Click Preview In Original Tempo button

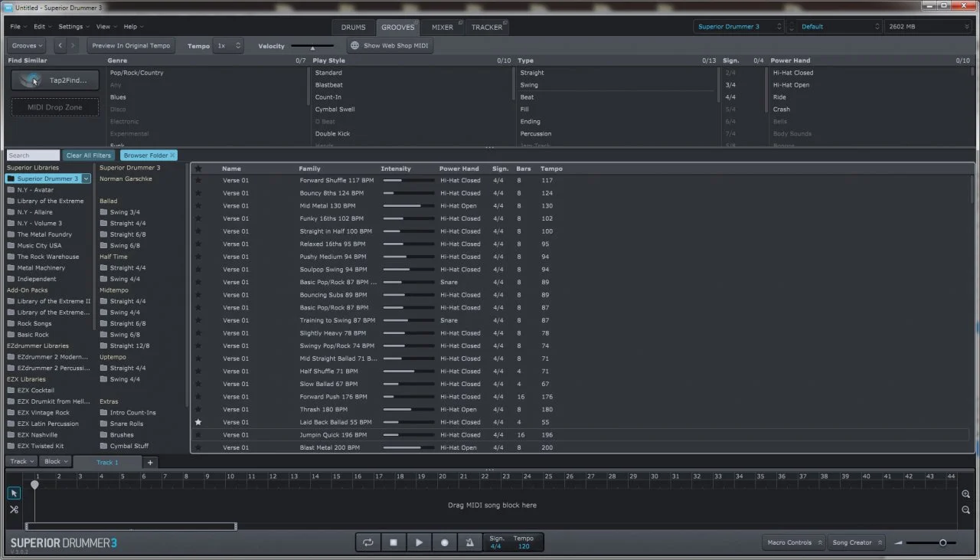(131, 46)
